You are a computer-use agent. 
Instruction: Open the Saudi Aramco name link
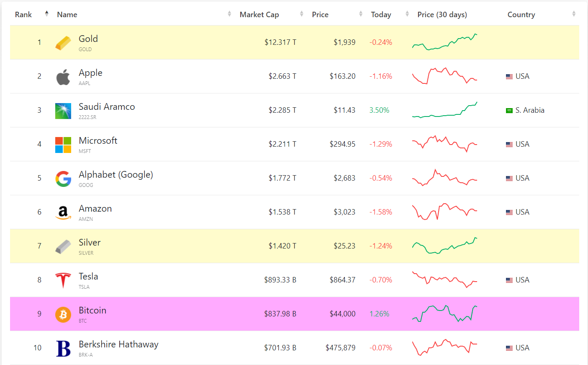pyautogui.click(x=107, y=107)
